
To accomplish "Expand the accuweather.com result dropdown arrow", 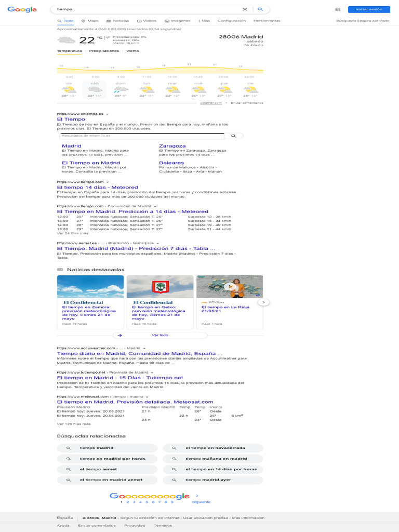I will pyautogui.click(x=144, y=349).
